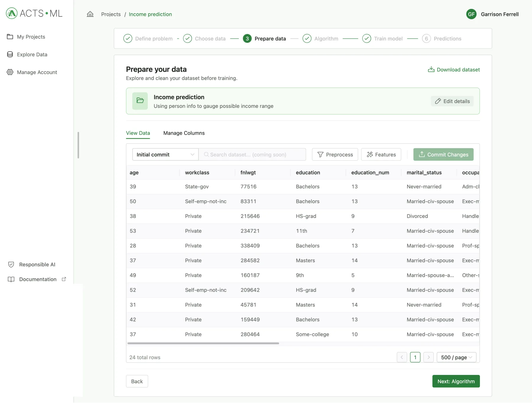Click the Train model step checkmark

pos(366,39)
